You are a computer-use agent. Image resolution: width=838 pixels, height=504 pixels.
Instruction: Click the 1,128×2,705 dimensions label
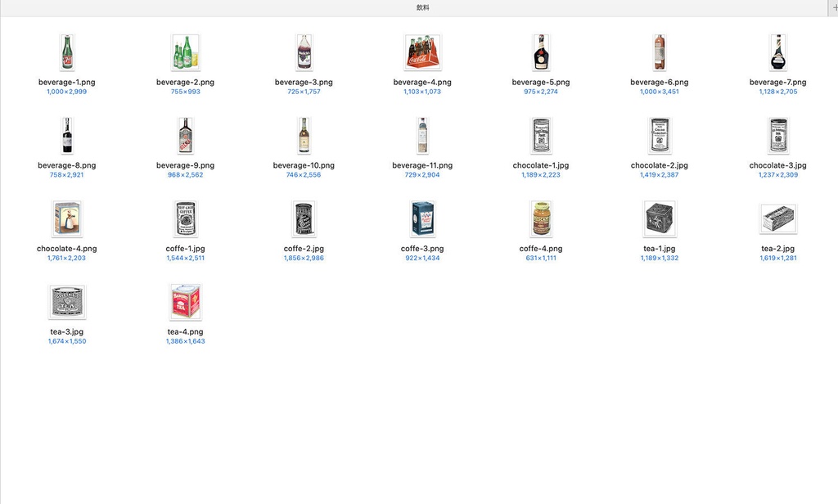778,92
